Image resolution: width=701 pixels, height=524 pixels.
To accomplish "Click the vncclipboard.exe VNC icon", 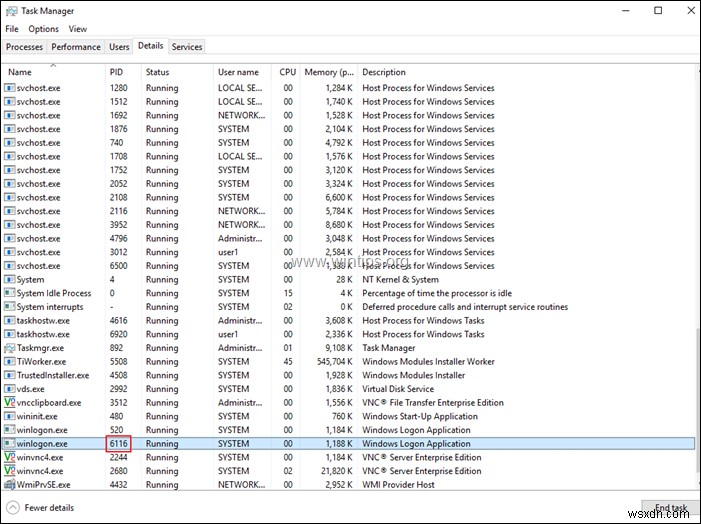I will (9, 403).
